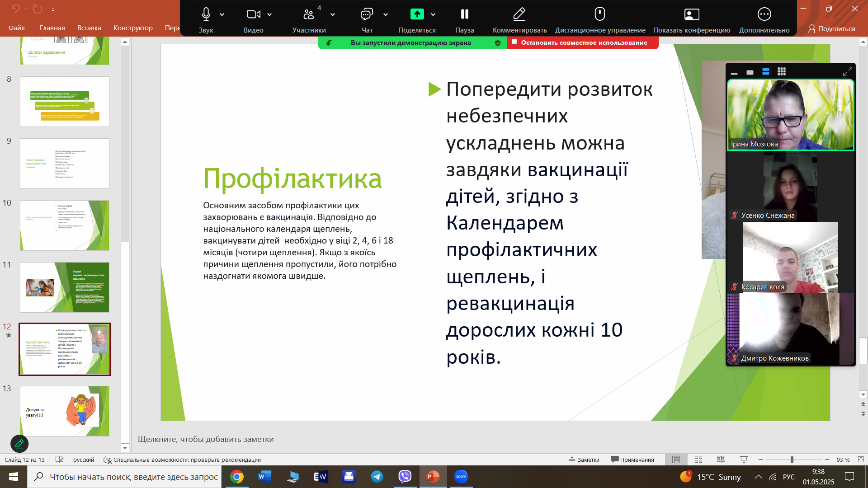The height and width of the screenshot is (488, 868).
Task: Select slide 11 thumbnail
Action: tap(65, 287)
